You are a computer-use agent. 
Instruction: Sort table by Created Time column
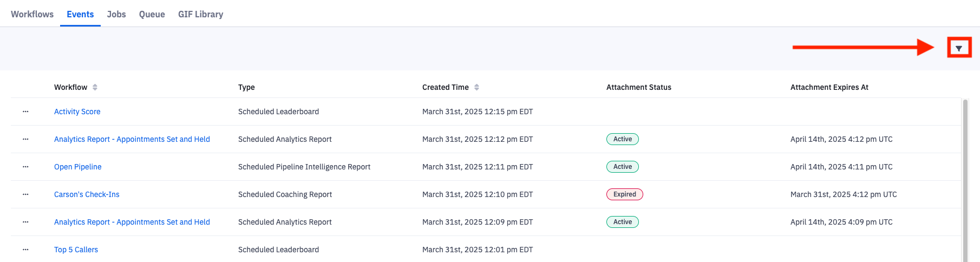point(476,87)
